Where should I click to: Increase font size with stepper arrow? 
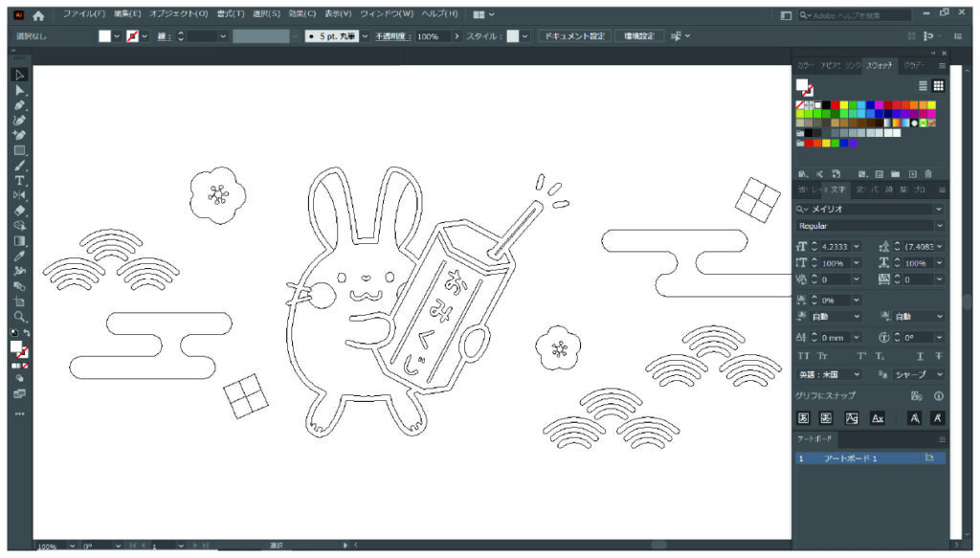click(814, 244)
